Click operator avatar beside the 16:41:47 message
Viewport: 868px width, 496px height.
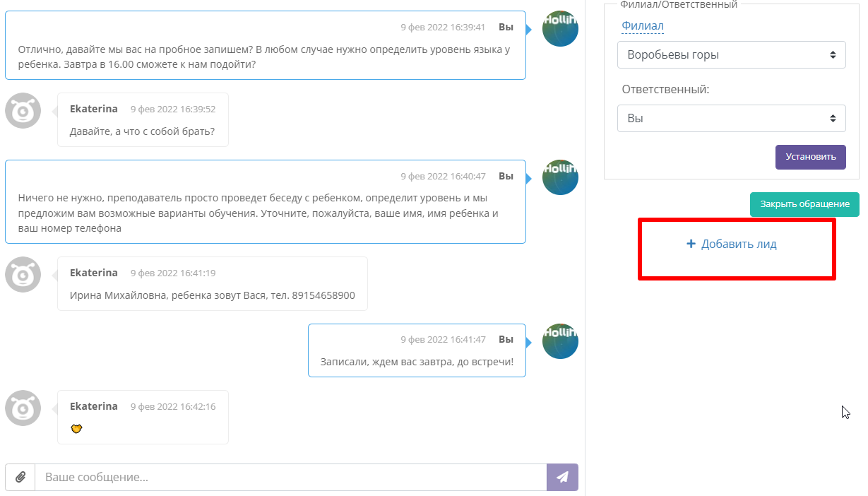560,341
